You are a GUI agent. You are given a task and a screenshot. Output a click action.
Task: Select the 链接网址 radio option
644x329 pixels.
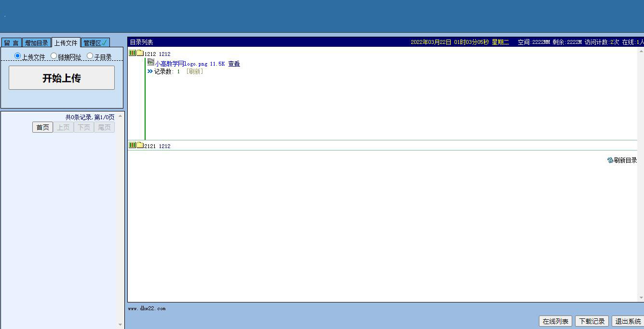tap(54, 56)
